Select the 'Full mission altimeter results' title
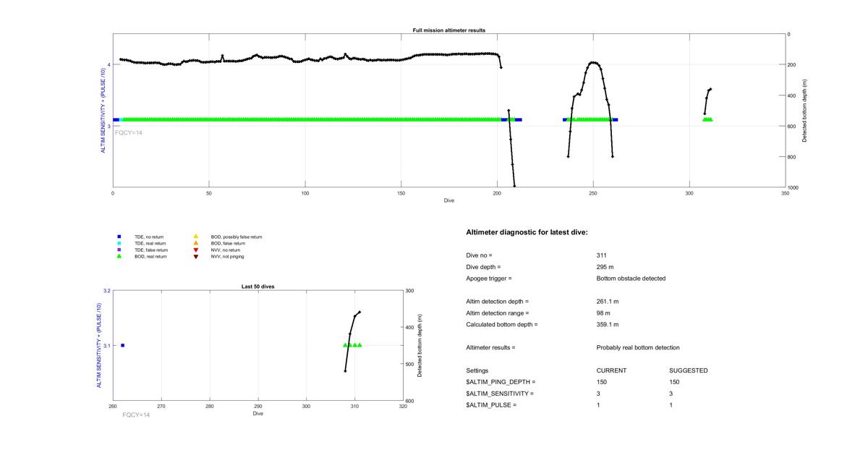868x450 pixels. [448, 30]
